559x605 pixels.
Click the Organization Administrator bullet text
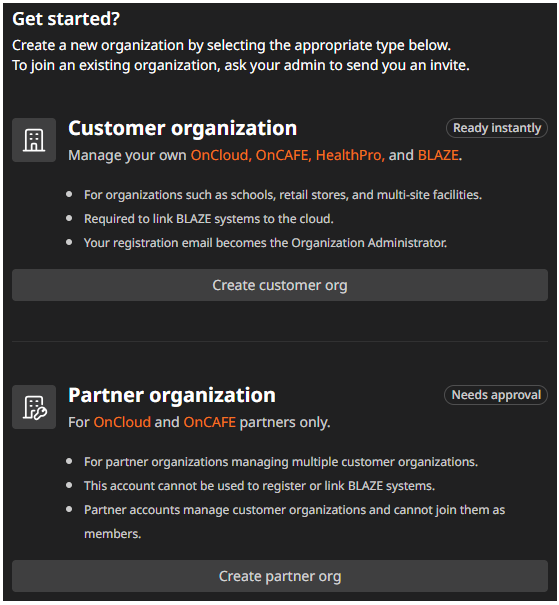point(265,243)
